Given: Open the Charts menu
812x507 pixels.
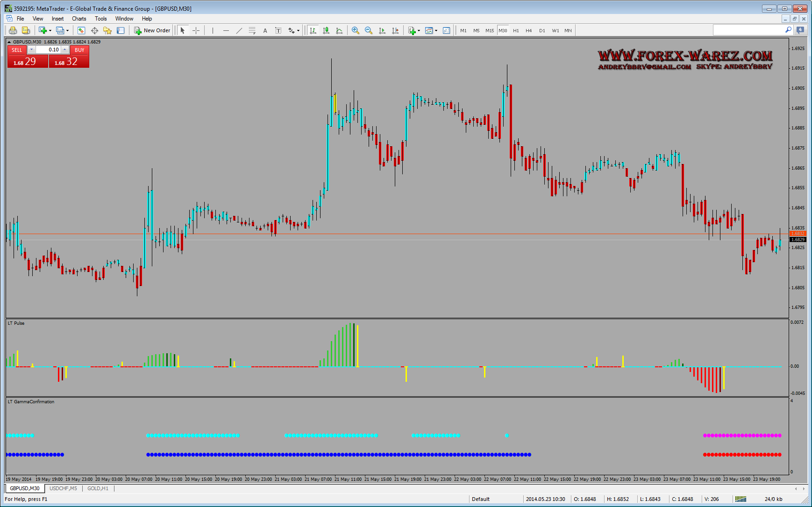Looking at the screenshot, I should point(79,19).
